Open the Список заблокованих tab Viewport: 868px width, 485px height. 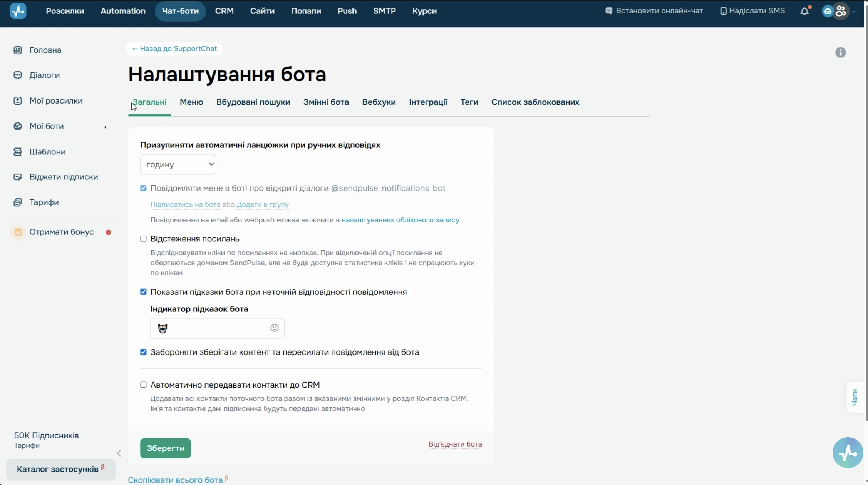[x=535, y=102]
